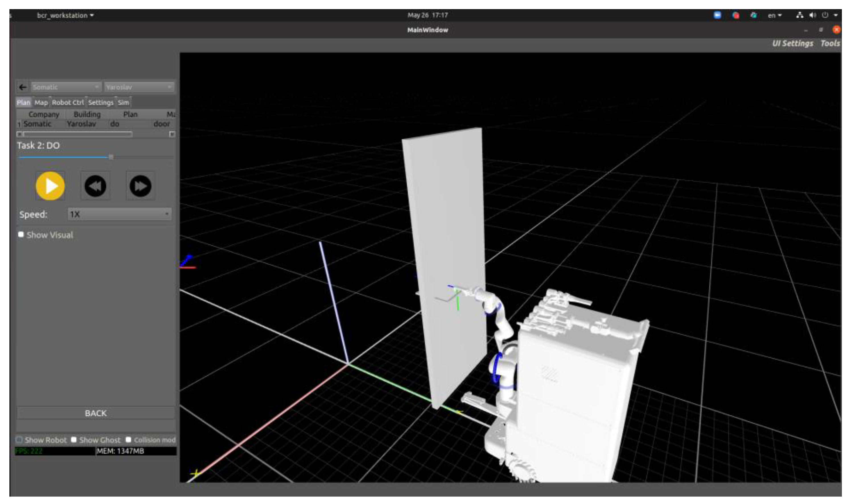
Task: Open the Tools menu
Action: pos(830,44)
